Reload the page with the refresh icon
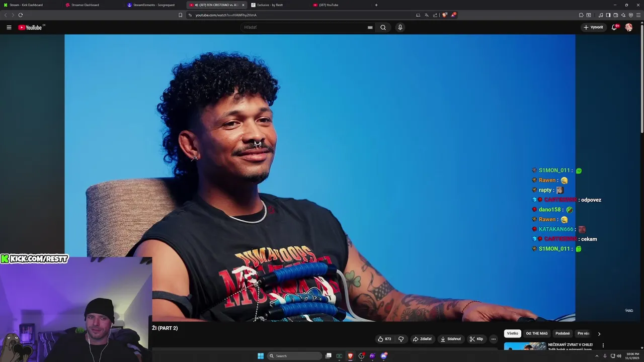Screen dimensions: 644x362 (x=20, y=15)
